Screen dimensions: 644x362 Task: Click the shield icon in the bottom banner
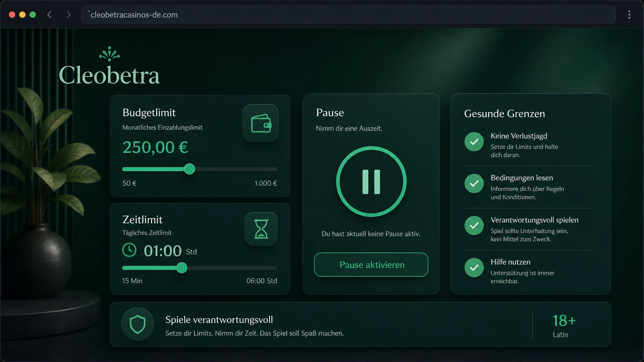(138, 324)
